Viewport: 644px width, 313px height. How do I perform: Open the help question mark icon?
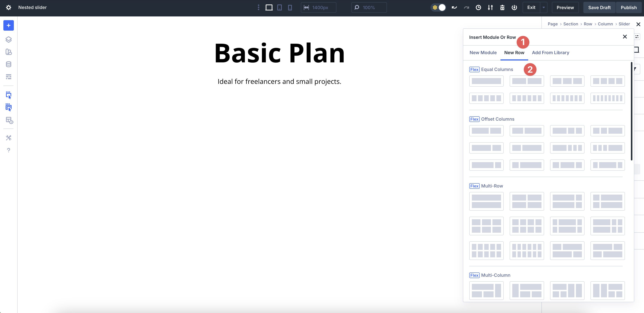point(8,150)
